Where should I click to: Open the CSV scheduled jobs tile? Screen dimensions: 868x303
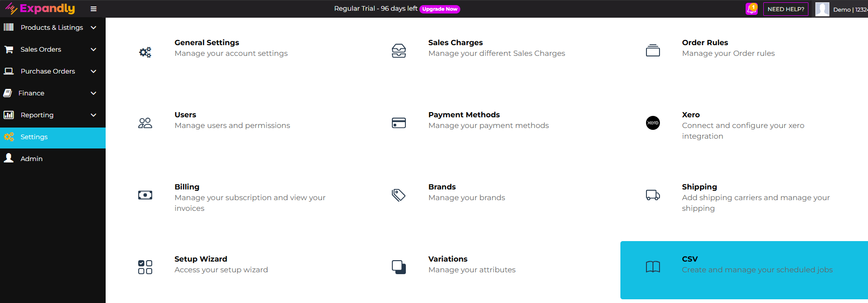744,269
